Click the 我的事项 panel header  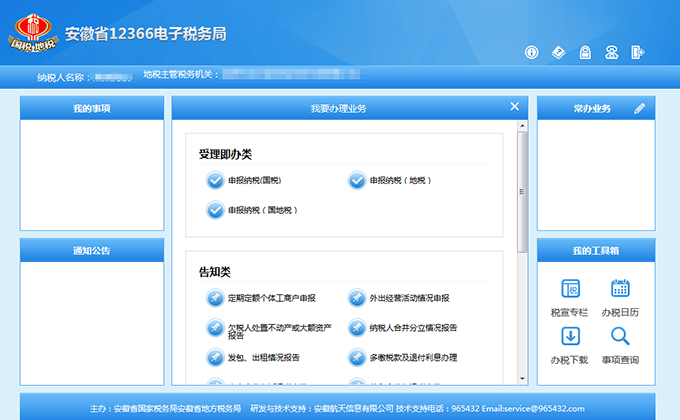tap(92, 108)
